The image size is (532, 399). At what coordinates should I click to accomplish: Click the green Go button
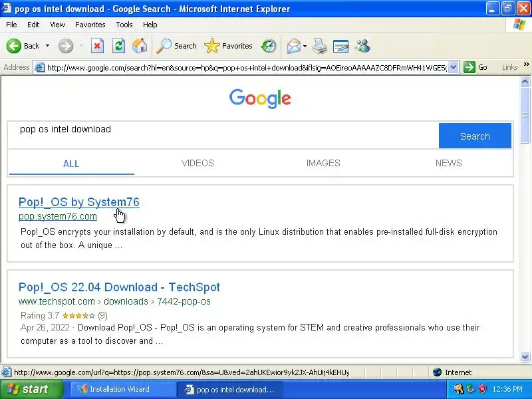pyautogui.click(x=476, y=67)
